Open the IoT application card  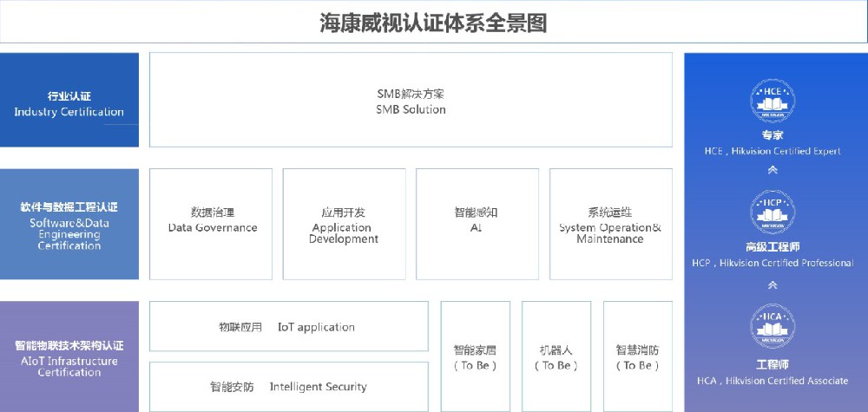tap(289, 326)
